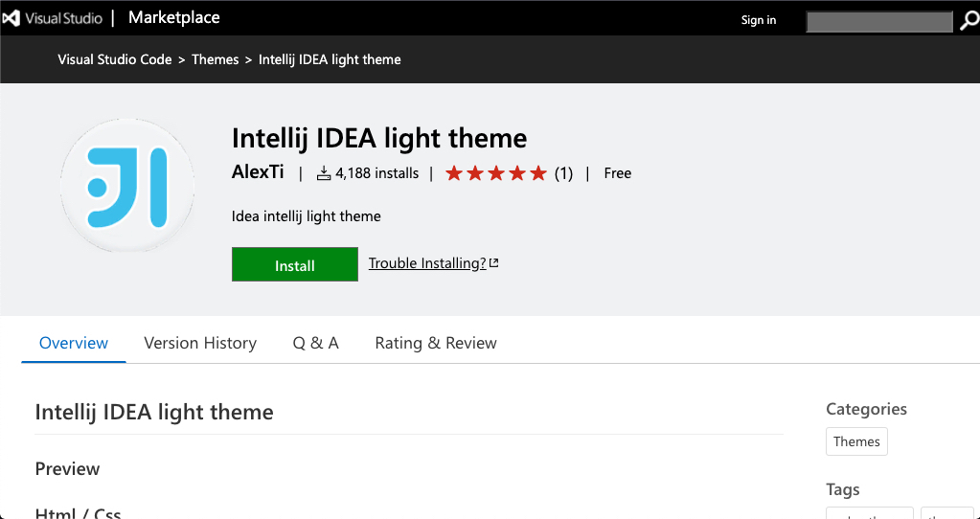This screenshot has height=519, width=980.
Task: Go to the Visual Studio Code breadcrumb
Action: (115, 59)
